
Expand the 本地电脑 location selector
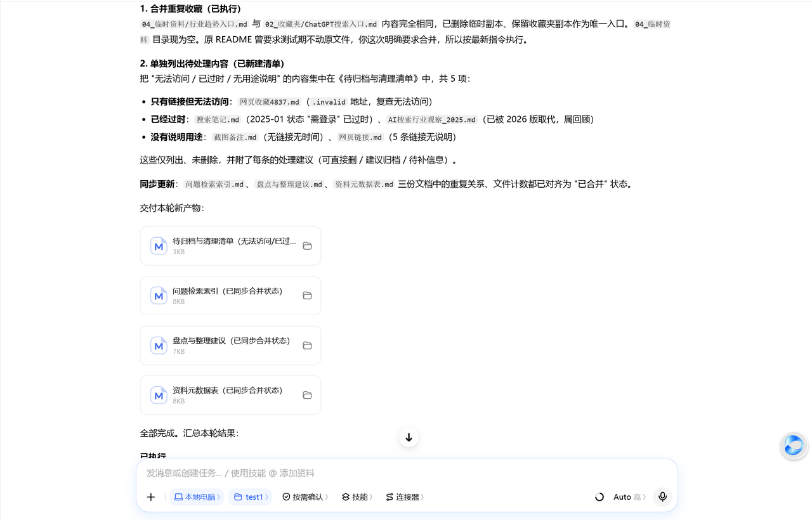pyautogui.click(x=197, y=497)
